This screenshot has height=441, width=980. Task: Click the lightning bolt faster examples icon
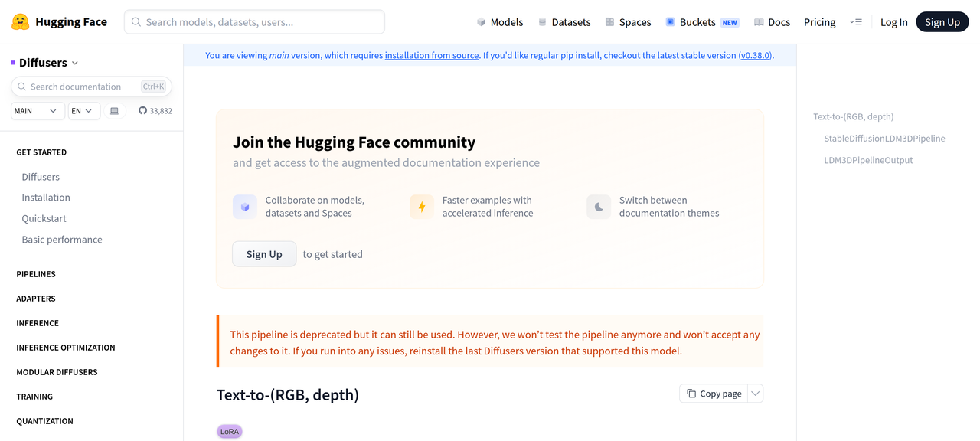(421, 207)
